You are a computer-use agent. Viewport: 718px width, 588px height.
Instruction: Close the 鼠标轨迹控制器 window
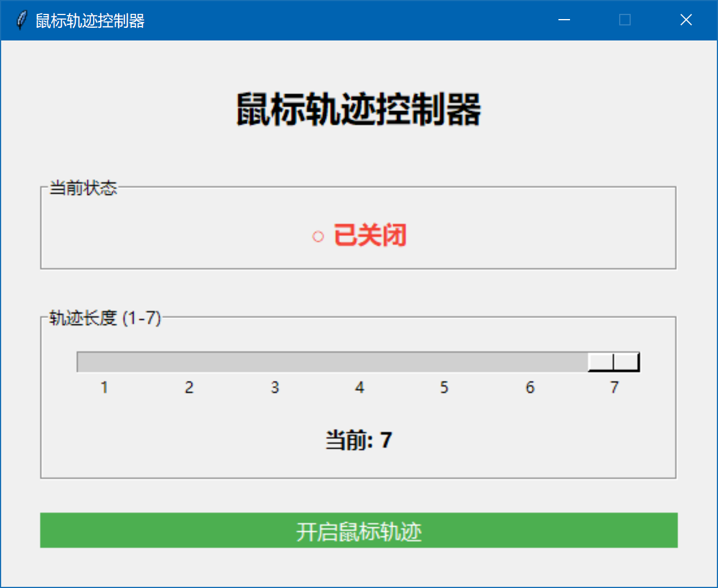coord(686,20)
